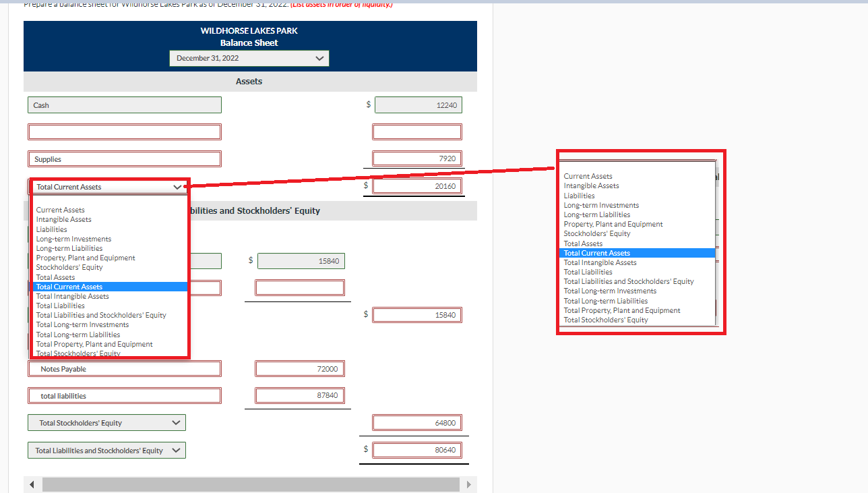Choose Current Assets in the form's open dropdown list
The width and height of the screenshot is (868, 493).
tap(61, 210)
